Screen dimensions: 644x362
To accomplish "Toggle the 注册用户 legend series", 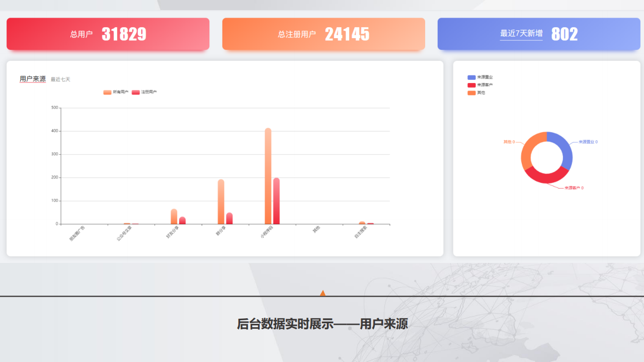I will pyautogui.click(x=144, y=92).
